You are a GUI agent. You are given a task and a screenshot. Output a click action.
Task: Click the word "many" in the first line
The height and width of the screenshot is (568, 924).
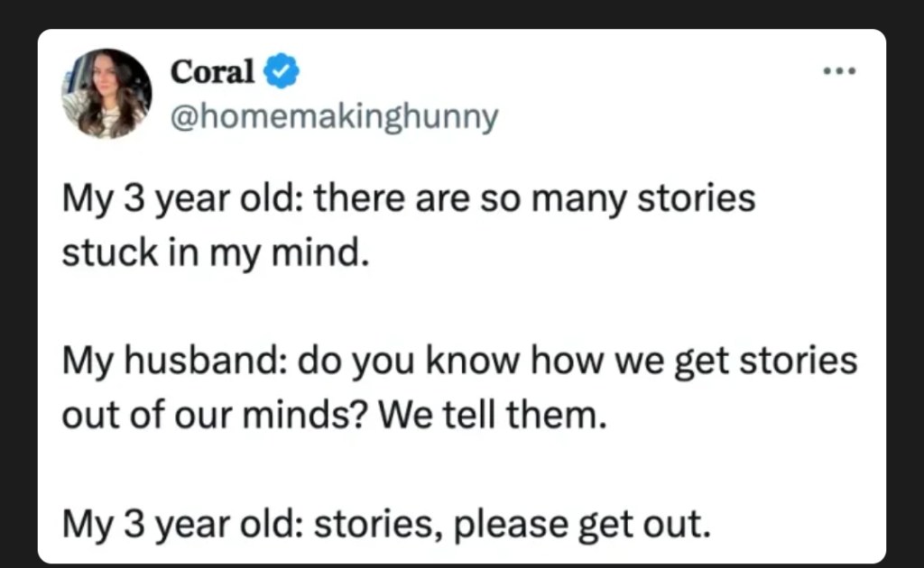(x=579, y=199)
